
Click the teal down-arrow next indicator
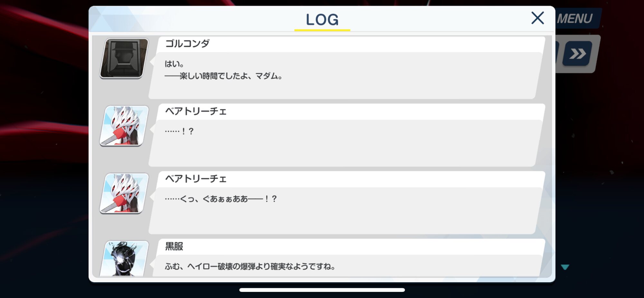pos(565,267)
